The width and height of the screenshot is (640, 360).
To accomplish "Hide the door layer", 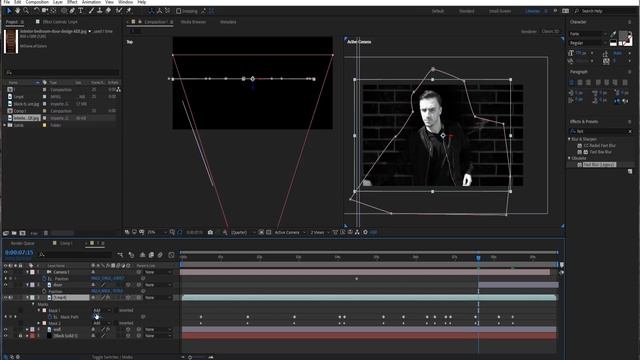I will coord(6,285).
